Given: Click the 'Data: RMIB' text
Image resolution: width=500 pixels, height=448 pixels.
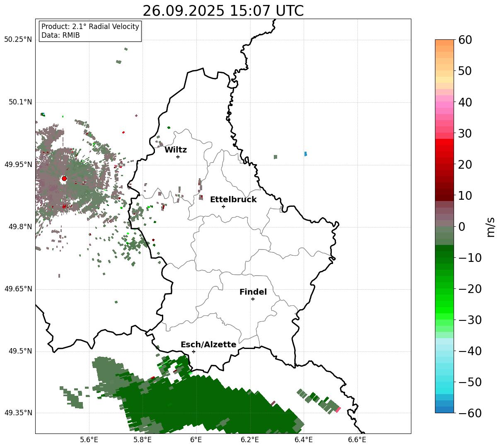Looking at the screenshot, I should click(x=60, y=35).
